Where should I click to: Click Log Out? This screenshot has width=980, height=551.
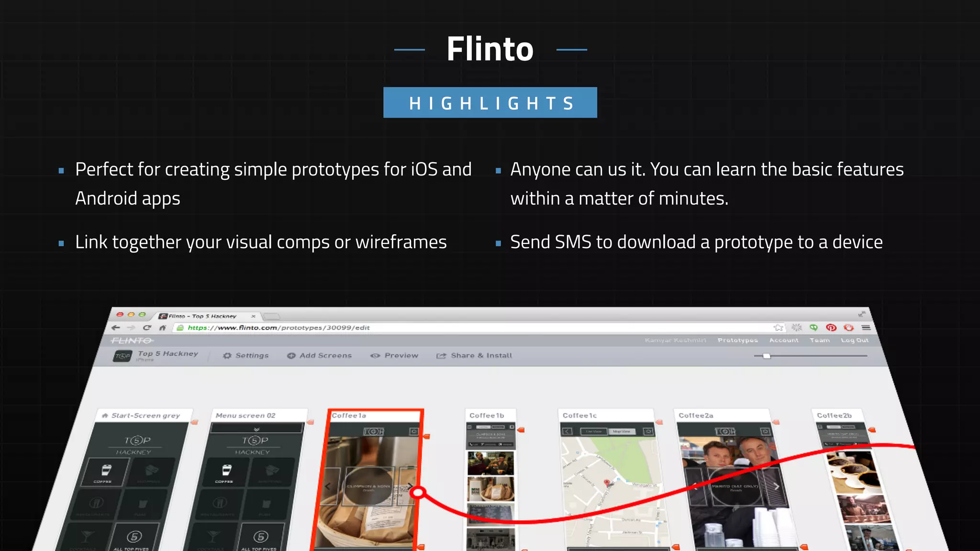[x=855, y=340]
